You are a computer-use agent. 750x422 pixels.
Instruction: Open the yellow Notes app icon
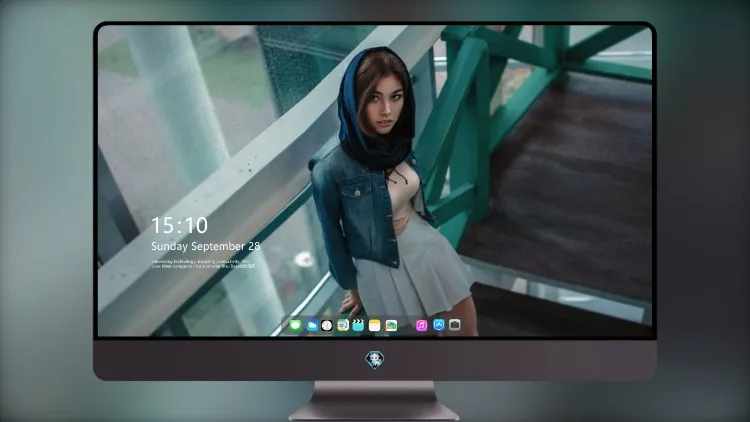(375, 325)
